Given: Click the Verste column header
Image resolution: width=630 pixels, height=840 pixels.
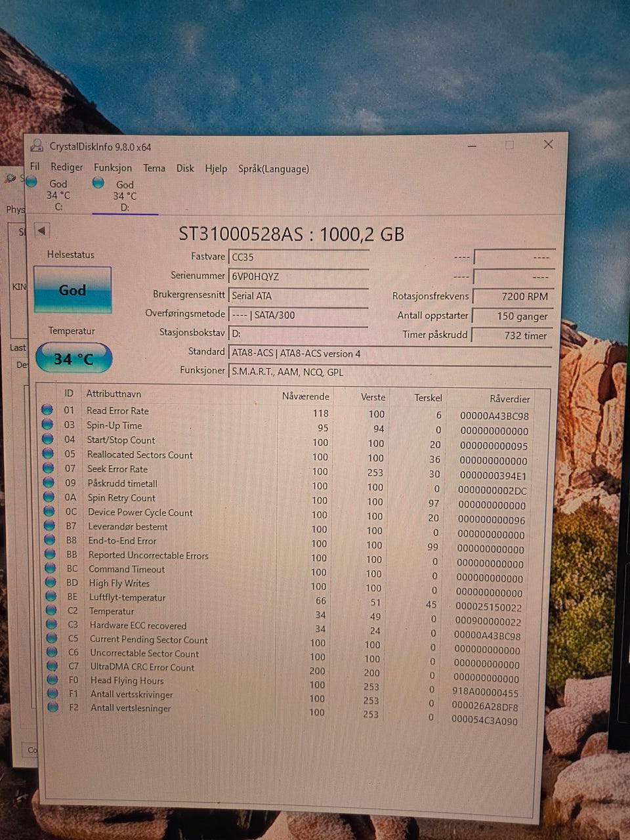Looking at the screenshot, I should (x=373, y=397).
